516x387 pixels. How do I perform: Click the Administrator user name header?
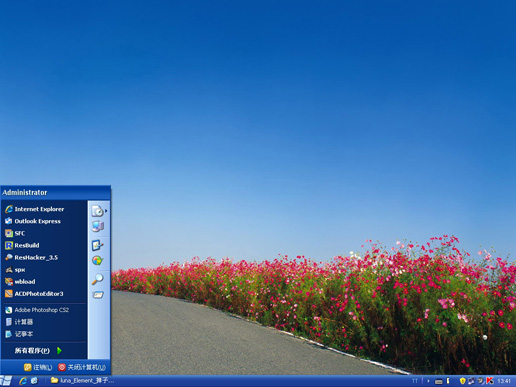[x=25, y=192]
